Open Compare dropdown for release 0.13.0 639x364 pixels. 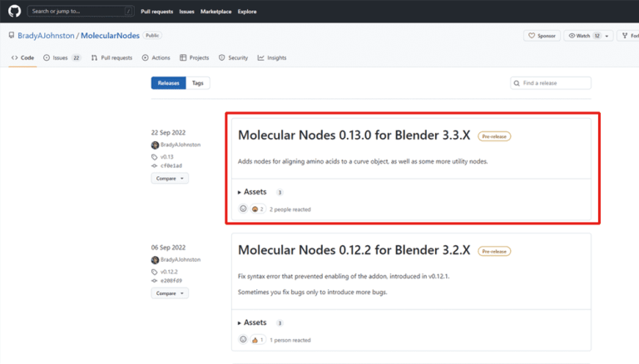tap(170, 178)
